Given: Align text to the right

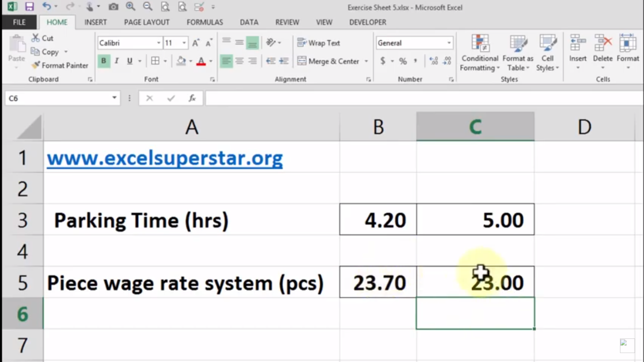Looking at the screenshot, I should 253,61.
